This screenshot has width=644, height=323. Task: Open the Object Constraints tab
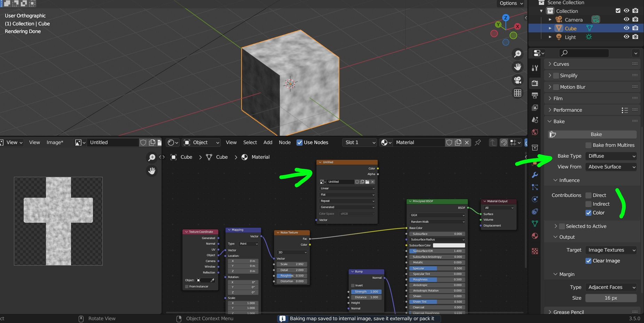coord(535,211)
